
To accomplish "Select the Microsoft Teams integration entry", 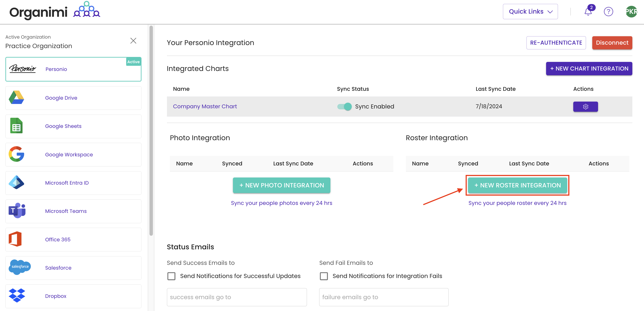I will [73, 211].
